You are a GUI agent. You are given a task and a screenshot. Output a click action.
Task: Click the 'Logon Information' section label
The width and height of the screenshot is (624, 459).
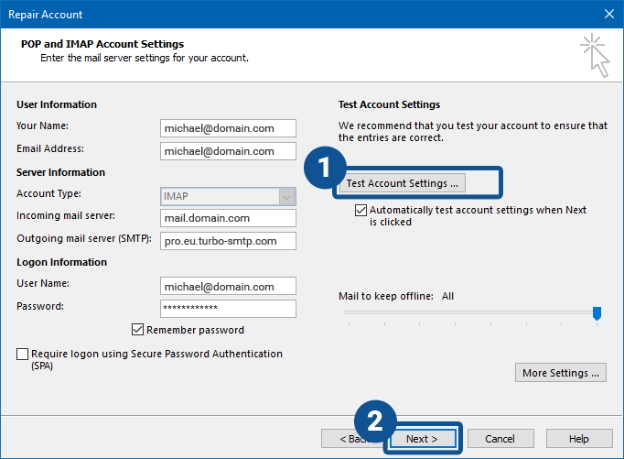(x=62, y=262)
